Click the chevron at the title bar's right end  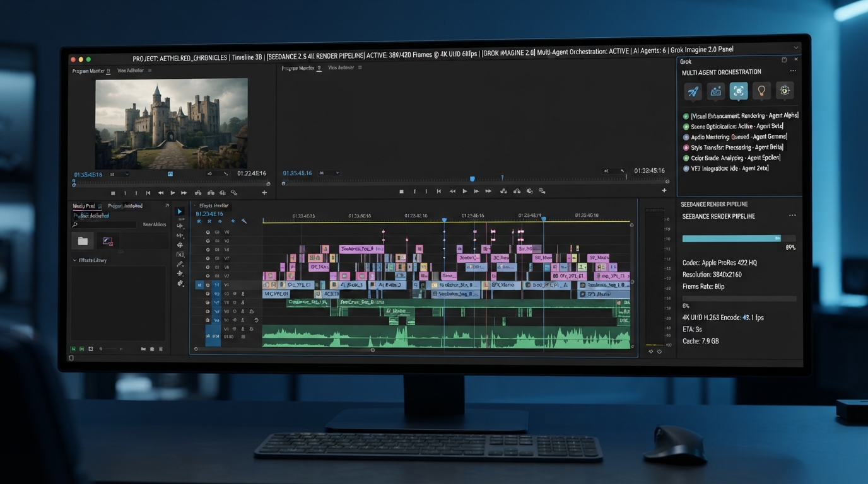796,48
